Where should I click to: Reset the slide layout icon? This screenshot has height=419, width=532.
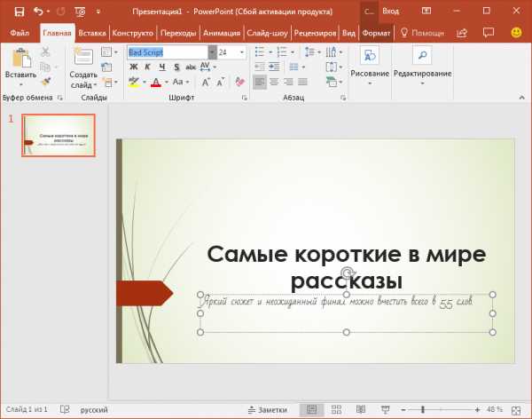coord(106,67)
